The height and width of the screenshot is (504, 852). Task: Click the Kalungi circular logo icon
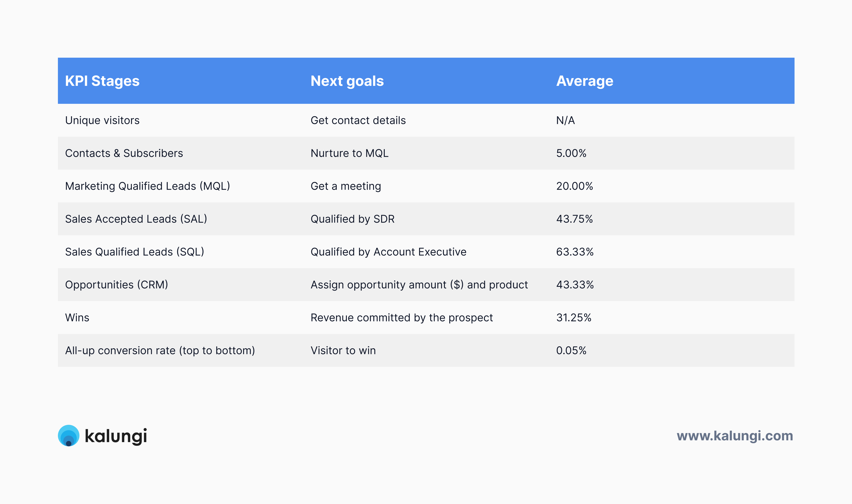coord(69,435)
